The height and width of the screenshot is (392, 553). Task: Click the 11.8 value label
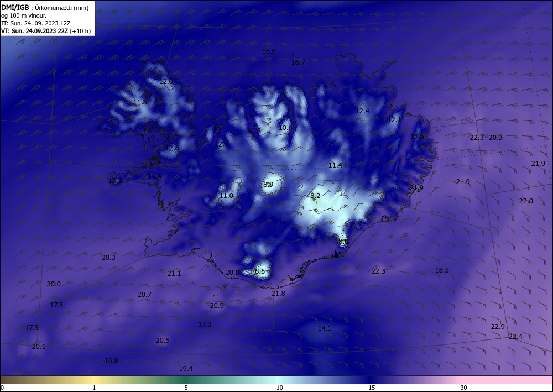point(140,102)
